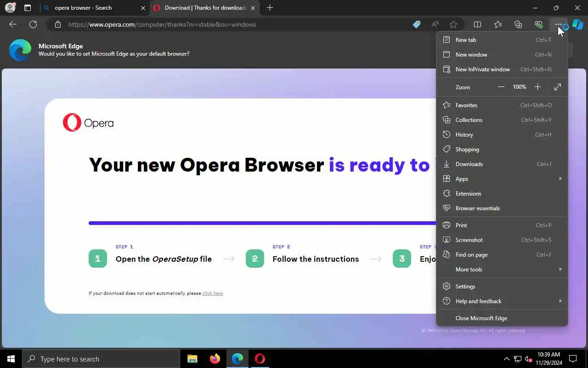The height and width of the screenshot is (368, 588).
Task: Open Firefox from taskbar
Action: click(215, 359)
